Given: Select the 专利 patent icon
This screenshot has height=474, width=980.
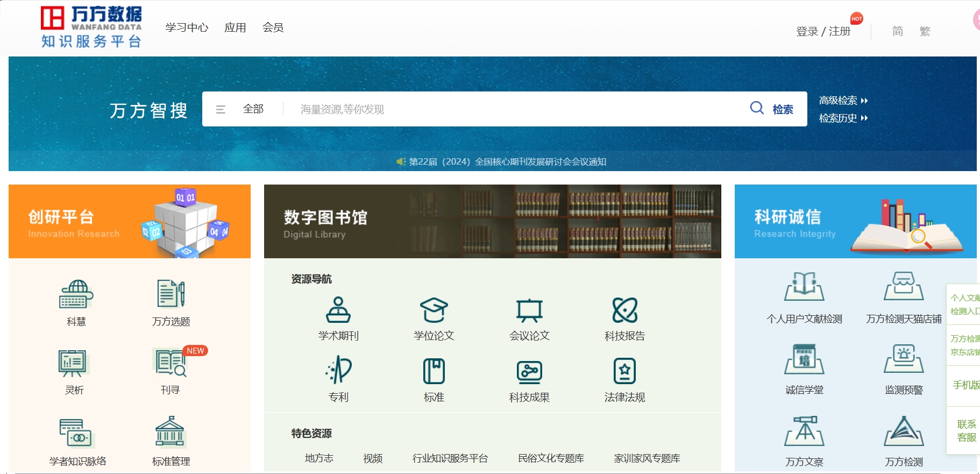Looking at the screenshot, I should pyautogui.click(x=338, y=370).
